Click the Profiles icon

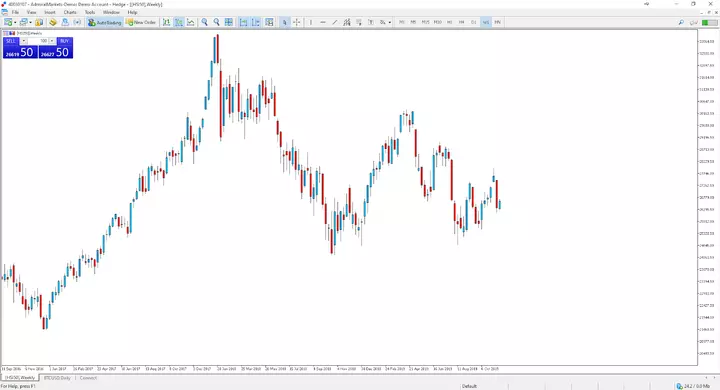(24, 22)
